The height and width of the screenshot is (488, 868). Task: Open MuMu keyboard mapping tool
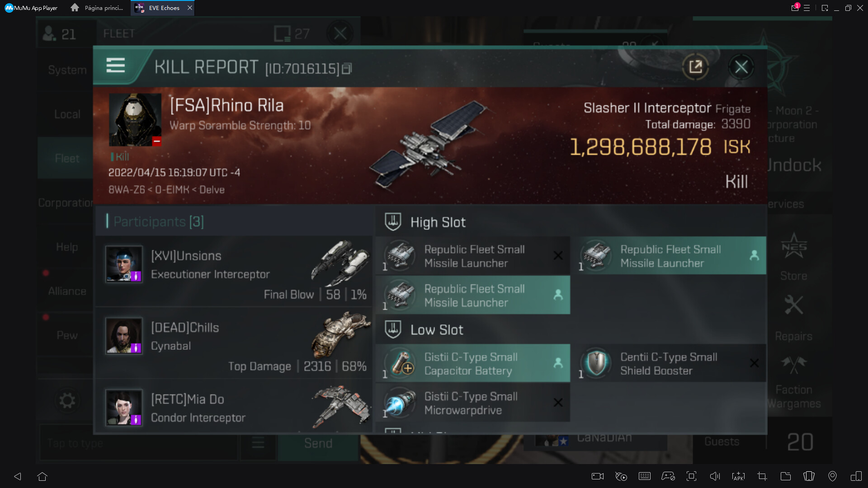645,476
